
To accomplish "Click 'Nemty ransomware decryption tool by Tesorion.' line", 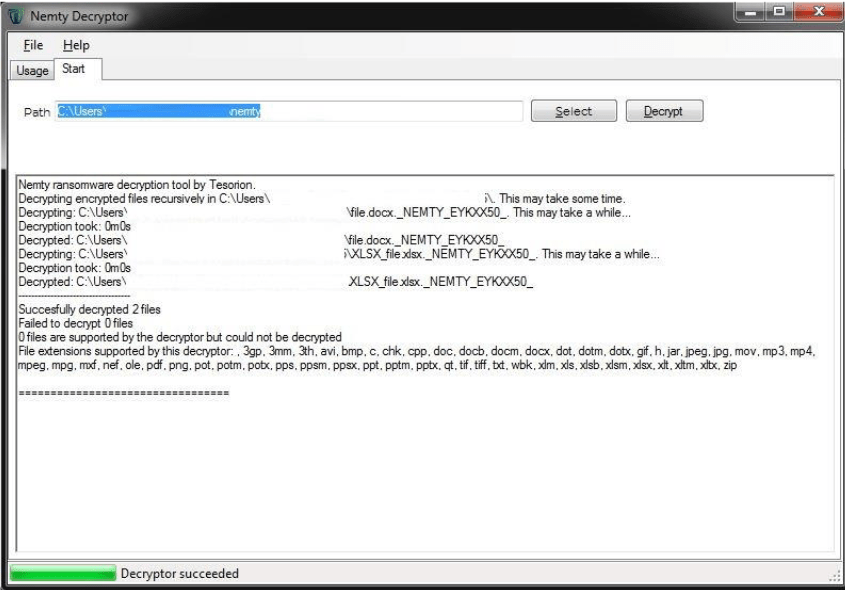I will (x=137, y=185).
